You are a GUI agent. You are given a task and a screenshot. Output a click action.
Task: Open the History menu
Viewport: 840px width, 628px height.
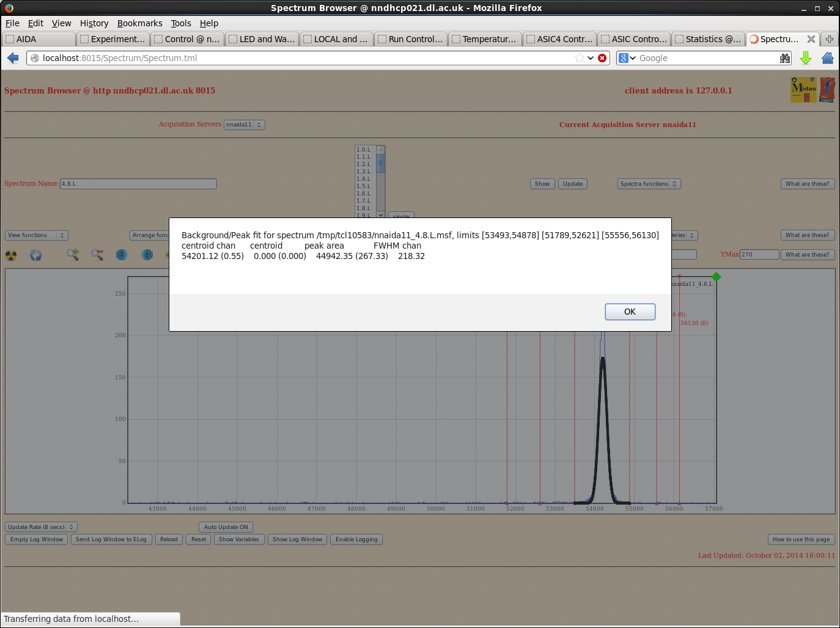(94, 23)
